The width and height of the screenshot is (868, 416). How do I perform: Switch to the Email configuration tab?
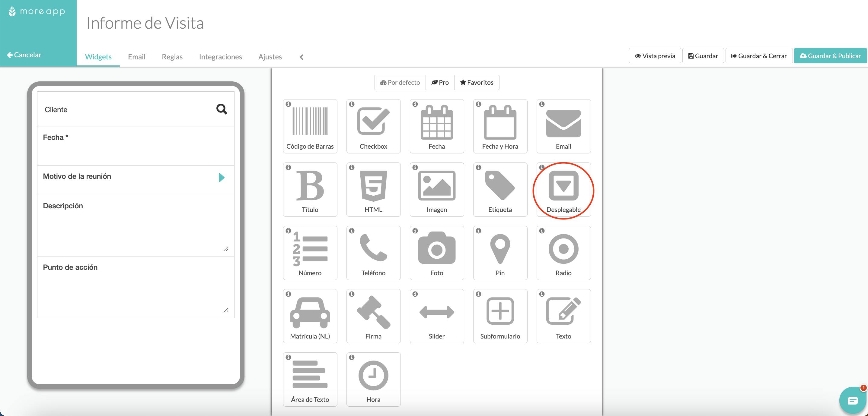tap(136, 56)
